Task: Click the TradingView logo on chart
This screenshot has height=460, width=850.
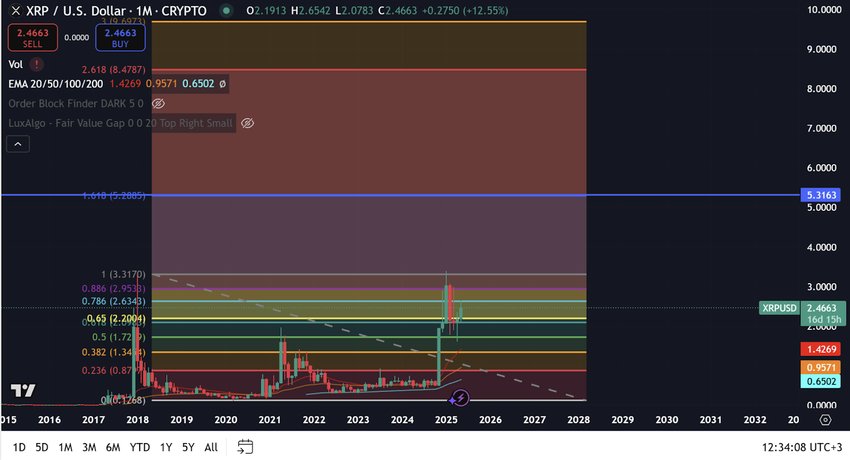Action: pos(23,390)
